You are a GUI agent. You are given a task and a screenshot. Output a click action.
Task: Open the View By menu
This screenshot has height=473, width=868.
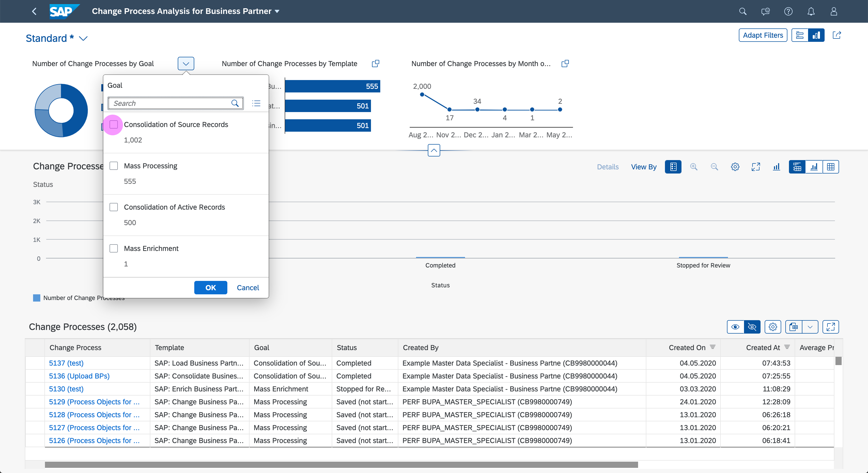click(644, 167)
